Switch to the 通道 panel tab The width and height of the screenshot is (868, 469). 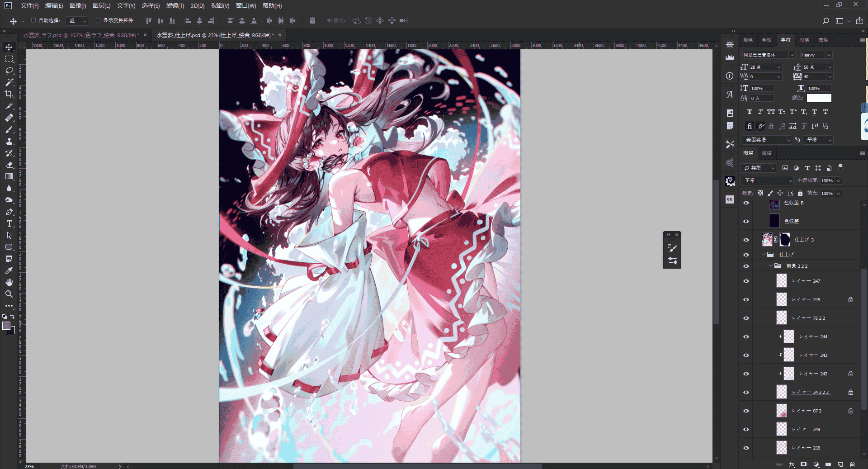click(x=767, y=153)
